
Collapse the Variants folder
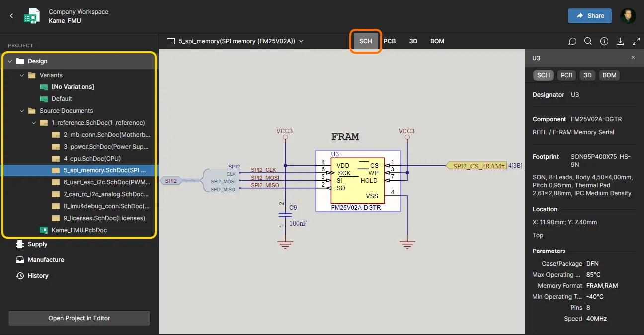click(22, 75)
